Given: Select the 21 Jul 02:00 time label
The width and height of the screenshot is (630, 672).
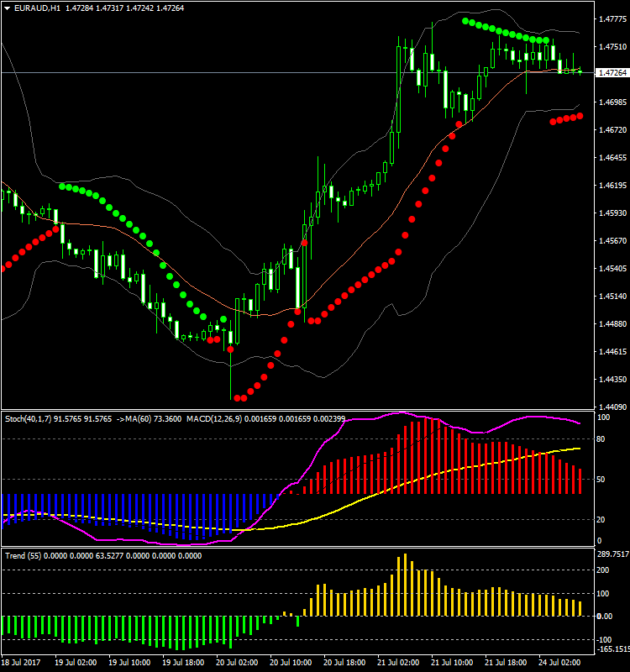Looking at the screenshot, I should click(398, 663).
